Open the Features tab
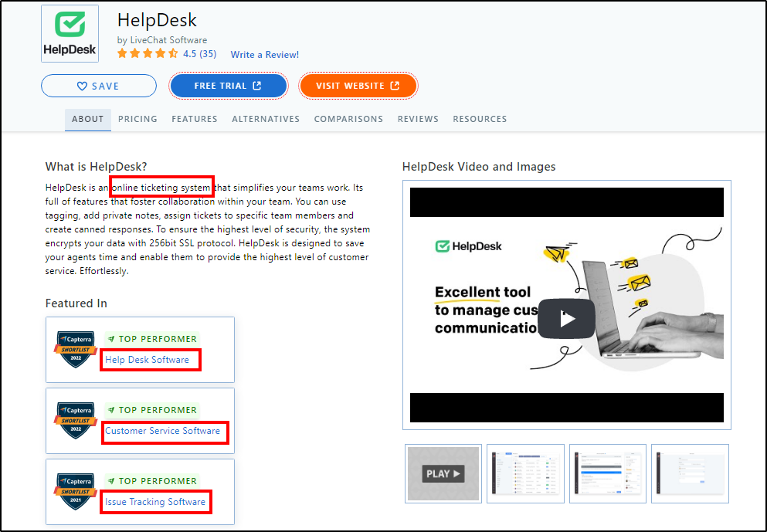The image size is (767, 532). point(195,119)
